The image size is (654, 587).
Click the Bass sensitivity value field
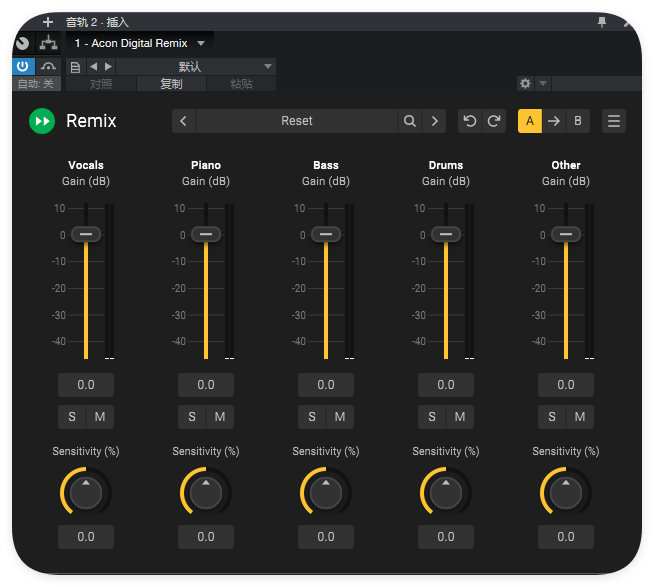(326, 537)
